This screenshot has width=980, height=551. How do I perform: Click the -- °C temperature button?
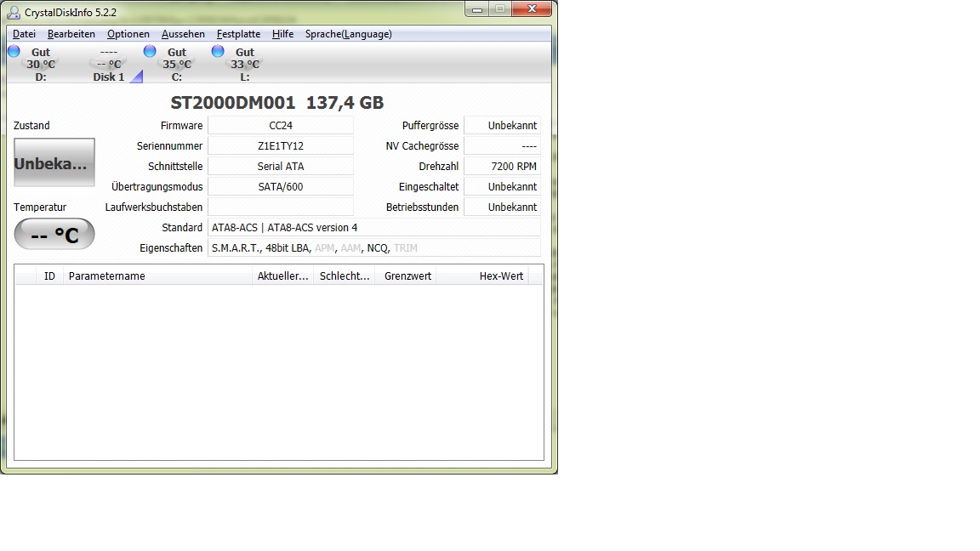pos(54,235)
